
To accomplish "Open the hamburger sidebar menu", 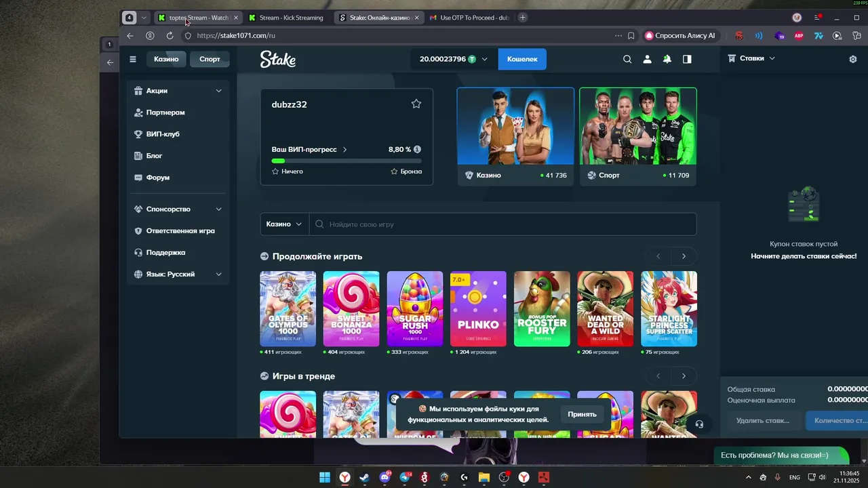I will coord(133,59).
